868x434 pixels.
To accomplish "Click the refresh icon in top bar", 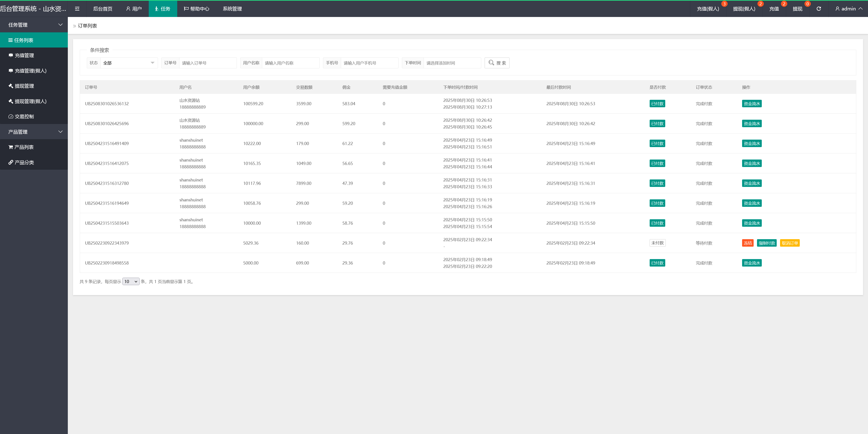I will point(818,9).
